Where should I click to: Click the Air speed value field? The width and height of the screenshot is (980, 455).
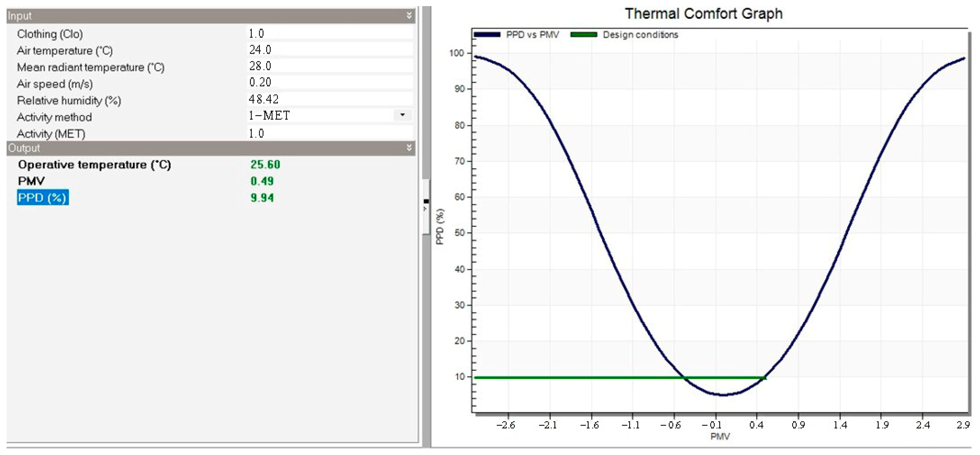point(329,82)
